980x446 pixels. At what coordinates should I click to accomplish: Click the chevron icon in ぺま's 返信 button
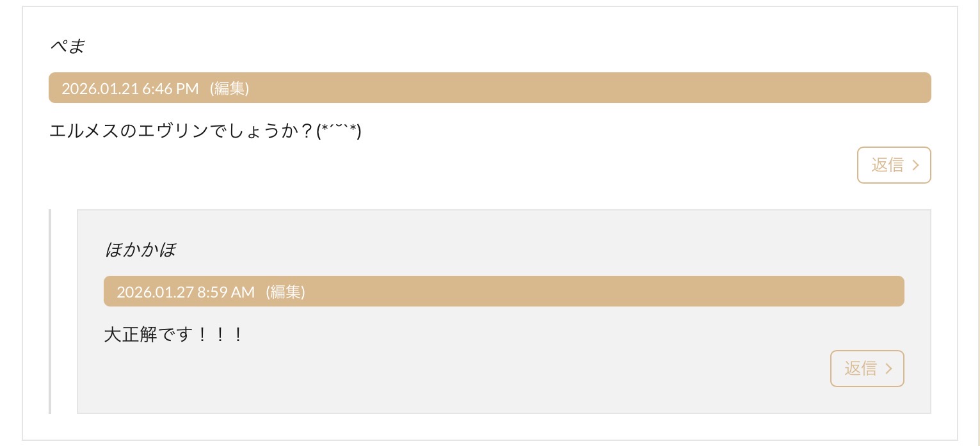(915, 165)
